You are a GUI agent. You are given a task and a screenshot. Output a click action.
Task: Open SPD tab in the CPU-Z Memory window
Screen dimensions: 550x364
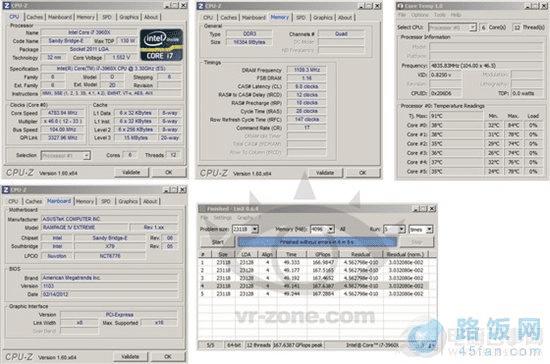click(x=301, y=17)
